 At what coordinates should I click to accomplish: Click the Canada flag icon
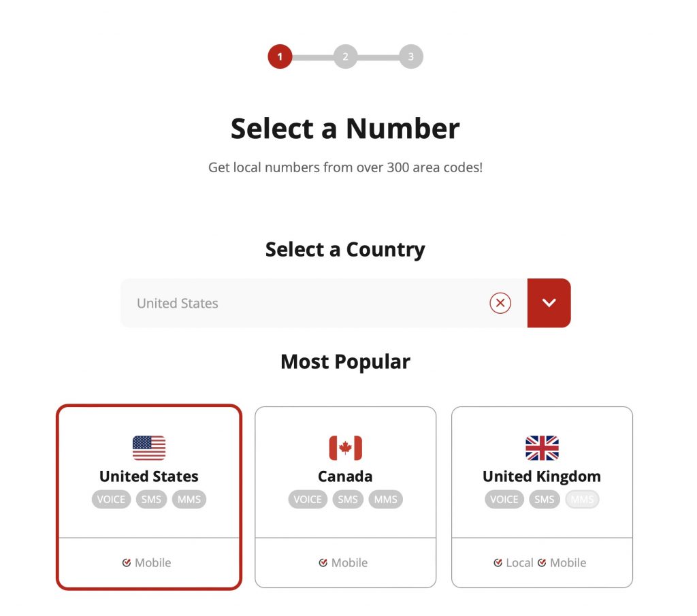345,448
